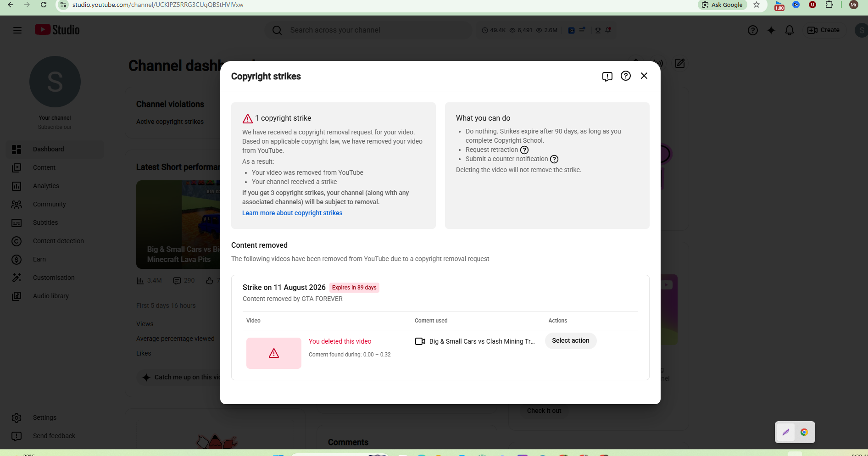Click the Create button
This screenshot has height=456, width=868.
[x=824, y=30]
